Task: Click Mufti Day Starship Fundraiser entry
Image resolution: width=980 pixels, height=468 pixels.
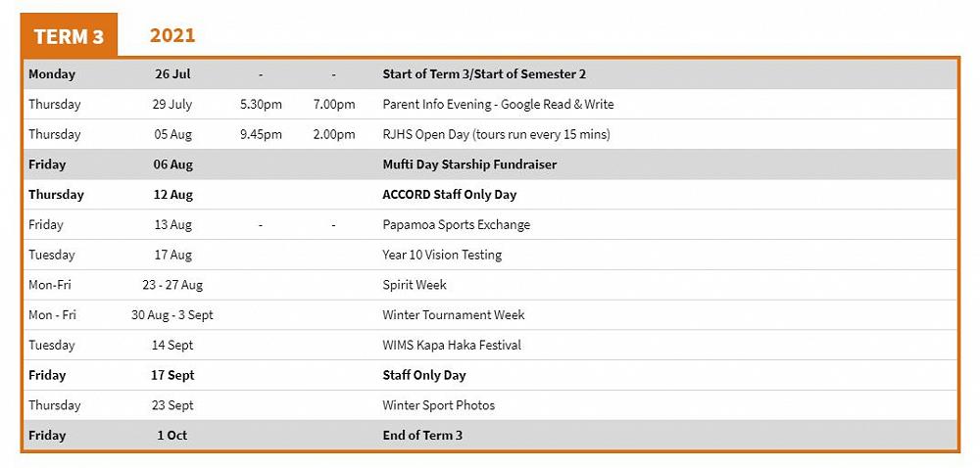Action: coord(468,164)
